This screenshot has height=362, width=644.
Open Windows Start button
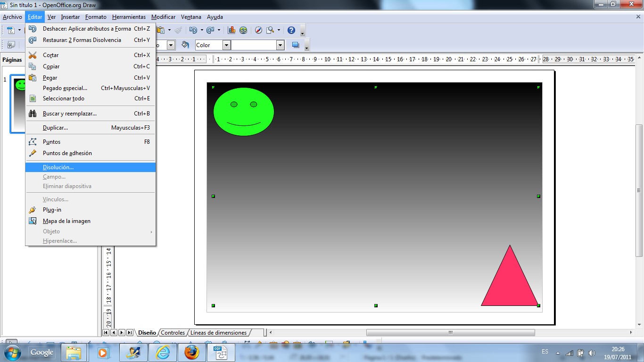pos(11,353)
